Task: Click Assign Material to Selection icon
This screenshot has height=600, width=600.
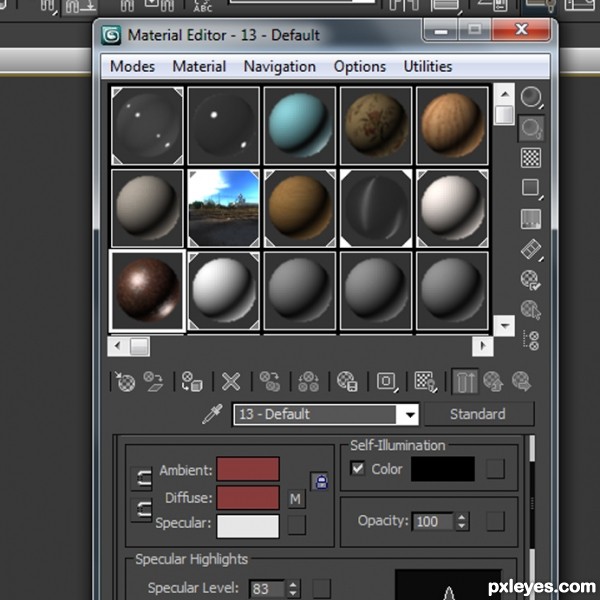Action: click(192, 382)
